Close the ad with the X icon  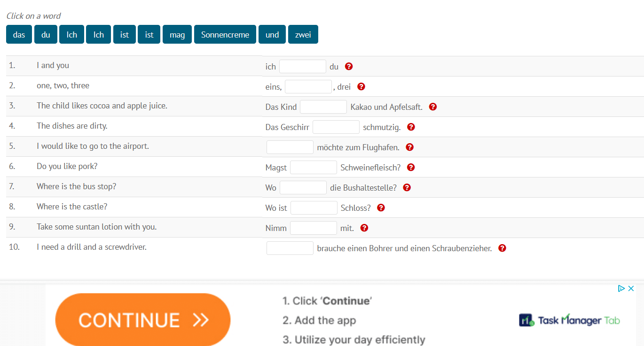click(631, 288)
